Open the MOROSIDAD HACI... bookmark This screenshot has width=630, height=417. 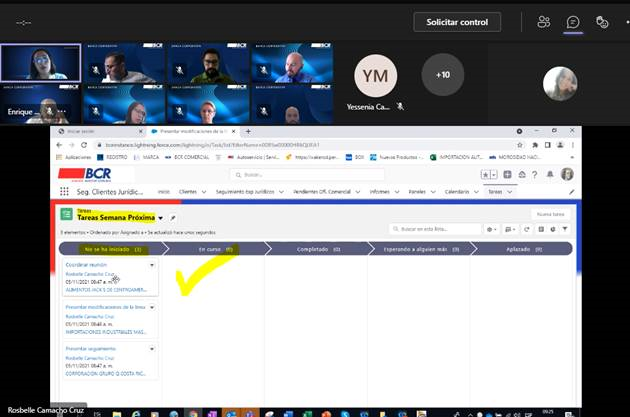click(x=515, y=157)
